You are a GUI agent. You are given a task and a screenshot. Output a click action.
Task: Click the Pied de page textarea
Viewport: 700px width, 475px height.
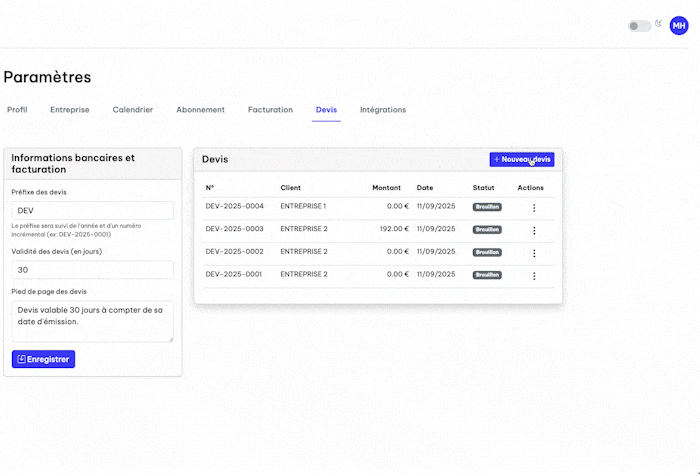click(92, 322)
